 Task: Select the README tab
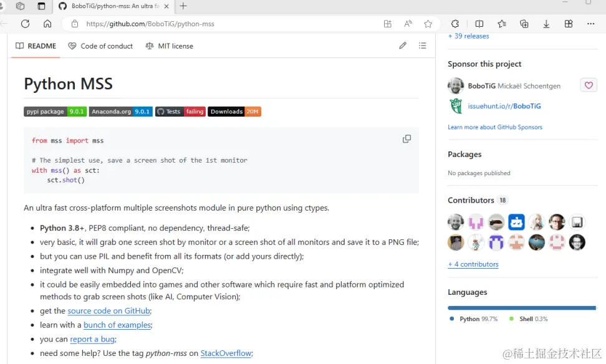[x=36, y=46]
